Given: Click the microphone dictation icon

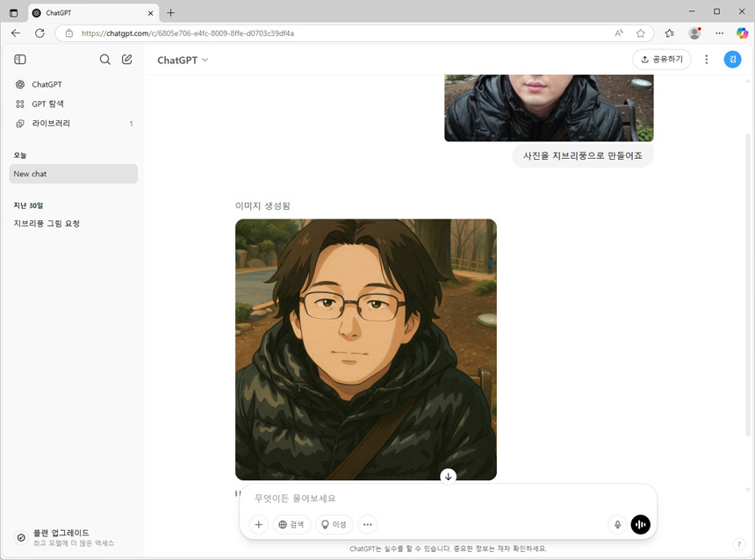Looking at the screenshot, I should (x=617, y=525).
